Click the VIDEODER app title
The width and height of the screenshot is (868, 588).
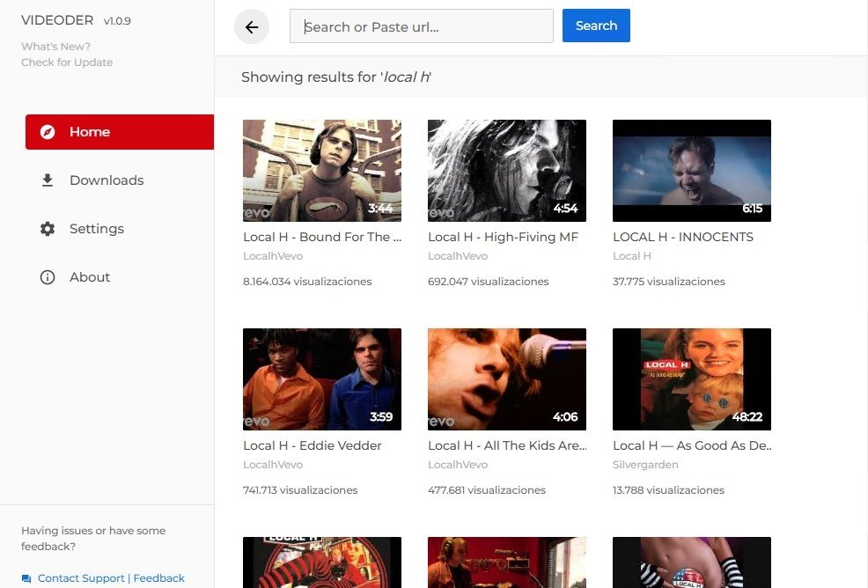[x=57, y=20]
